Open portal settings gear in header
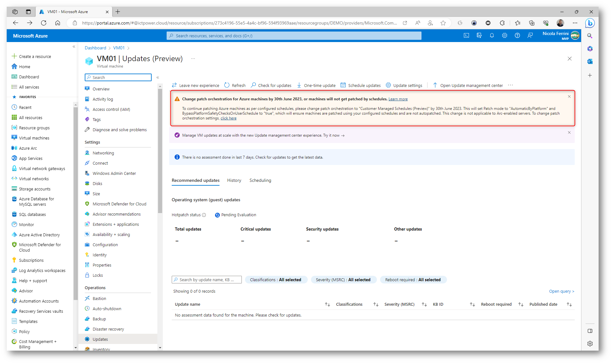612x364 pixels. [505, 36]
